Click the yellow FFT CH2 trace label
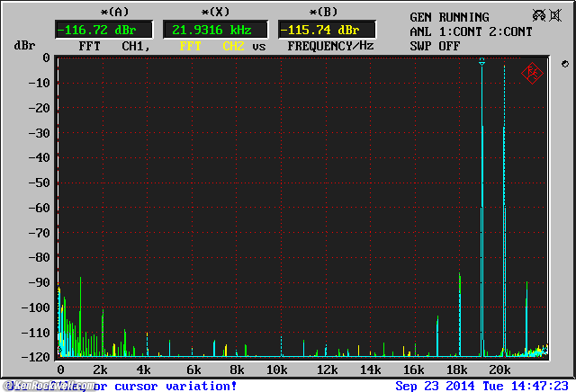Screen dimensions: 576x392 click(212, 45)
